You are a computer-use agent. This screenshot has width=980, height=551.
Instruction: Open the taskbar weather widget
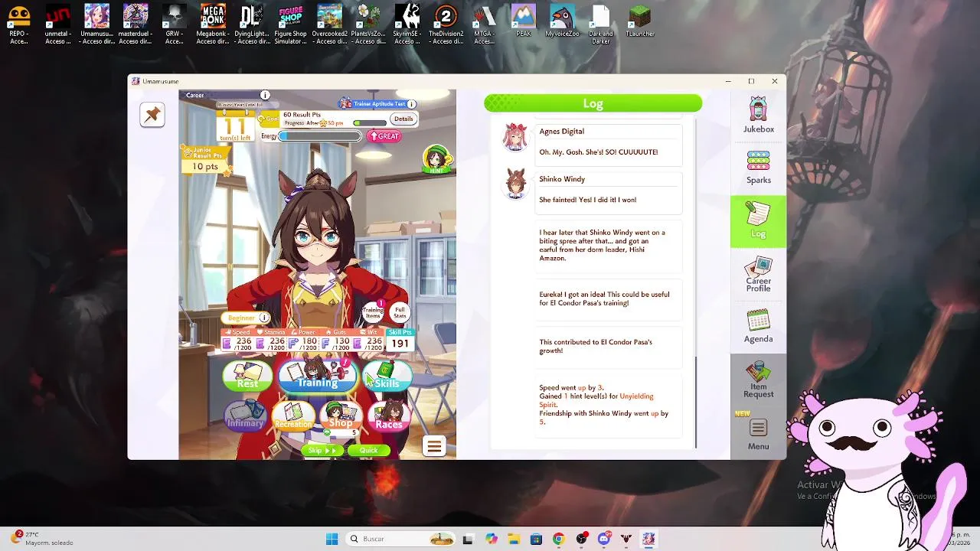click(42, 539)
